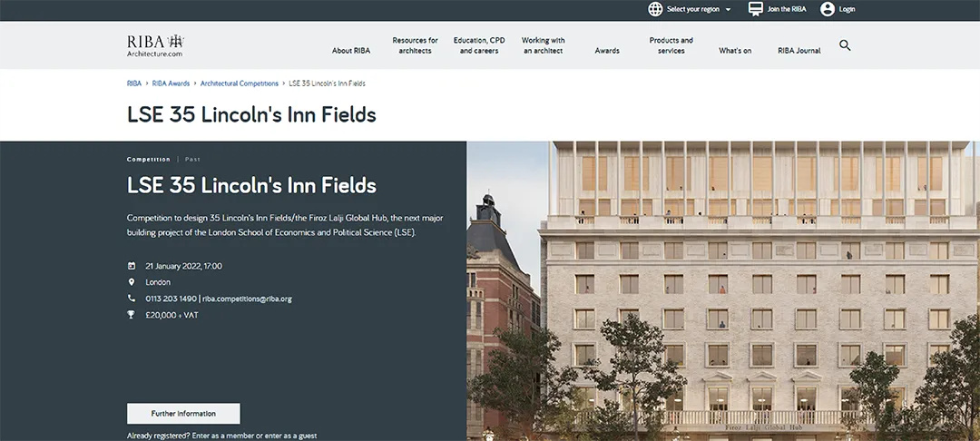This screenshot has height=441, width=980.
Task: Go to Architectural Competitions breadcrumb link
Action: 240,83
